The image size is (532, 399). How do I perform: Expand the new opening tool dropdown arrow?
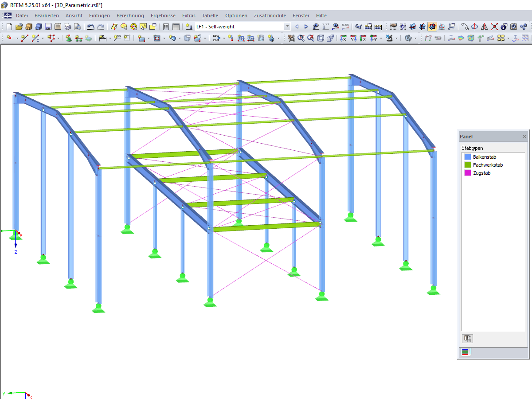[x=164, y=38]
